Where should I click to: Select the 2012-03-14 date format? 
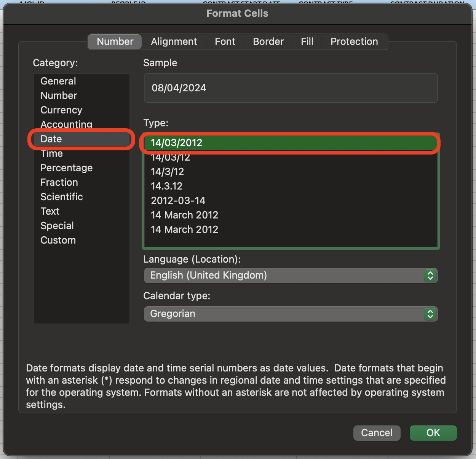click(178, 201)
